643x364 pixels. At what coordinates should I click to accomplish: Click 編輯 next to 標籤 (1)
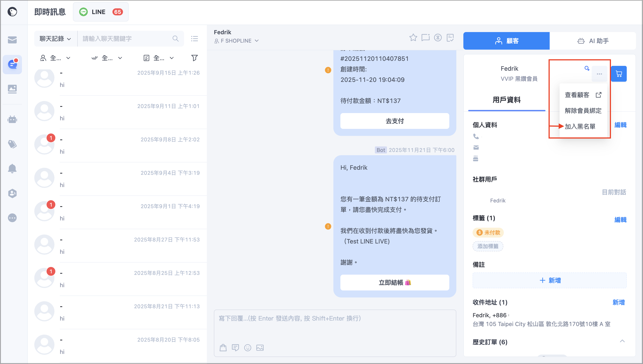click(620, 220)
